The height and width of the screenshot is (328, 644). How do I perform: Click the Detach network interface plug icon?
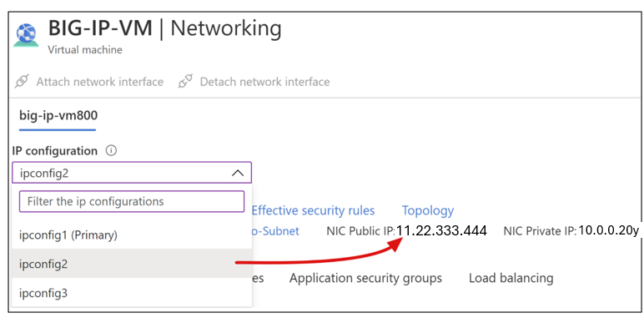coord(185,82)
